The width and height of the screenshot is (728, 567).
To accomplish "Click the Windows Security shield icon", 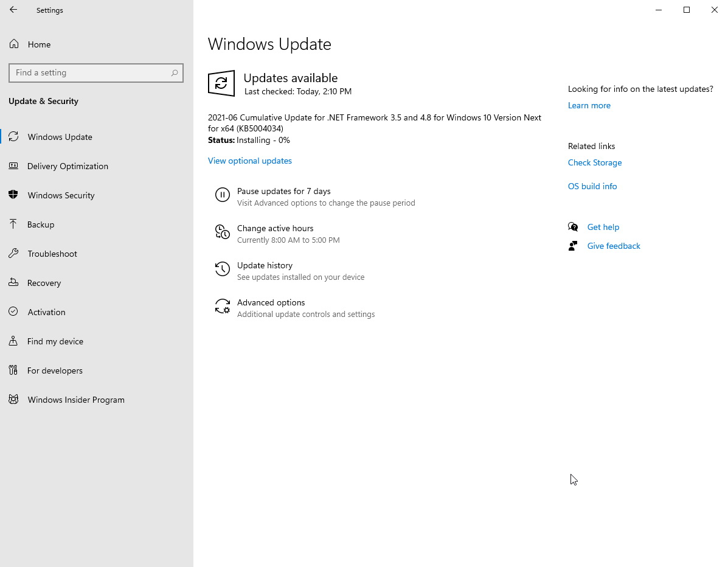I will [13, 195].
